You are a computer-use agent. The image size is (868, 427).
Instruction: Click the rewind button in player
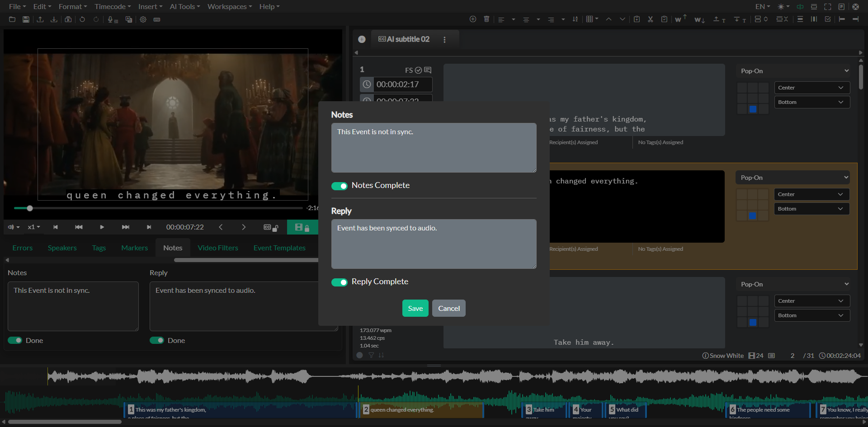(x=79, y=227)
